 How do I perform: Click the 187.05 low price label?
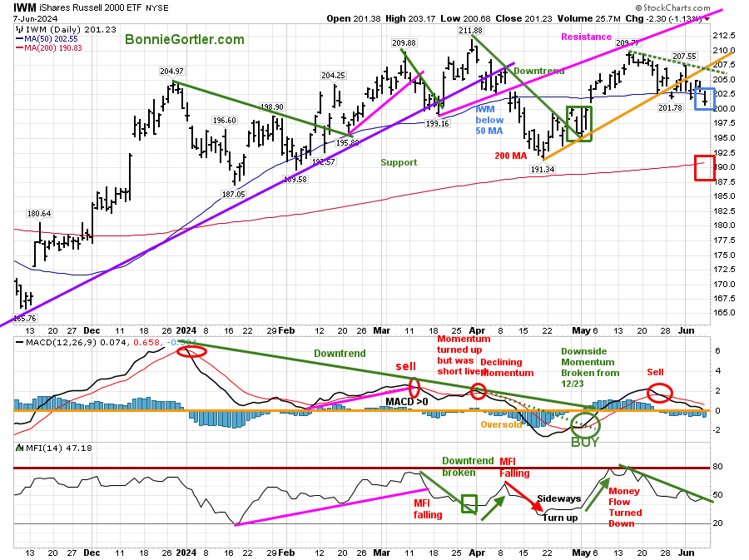click(x=233, y=195)
